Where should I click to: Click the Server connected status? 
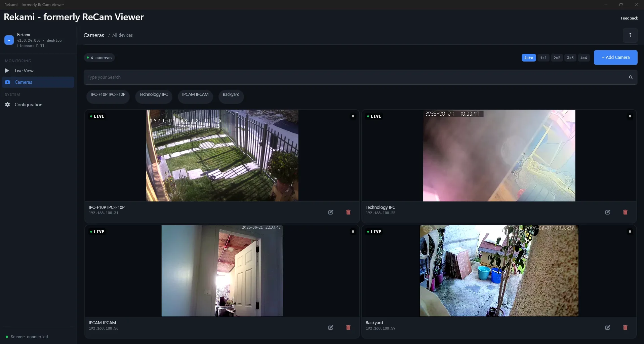coord(27,337)
